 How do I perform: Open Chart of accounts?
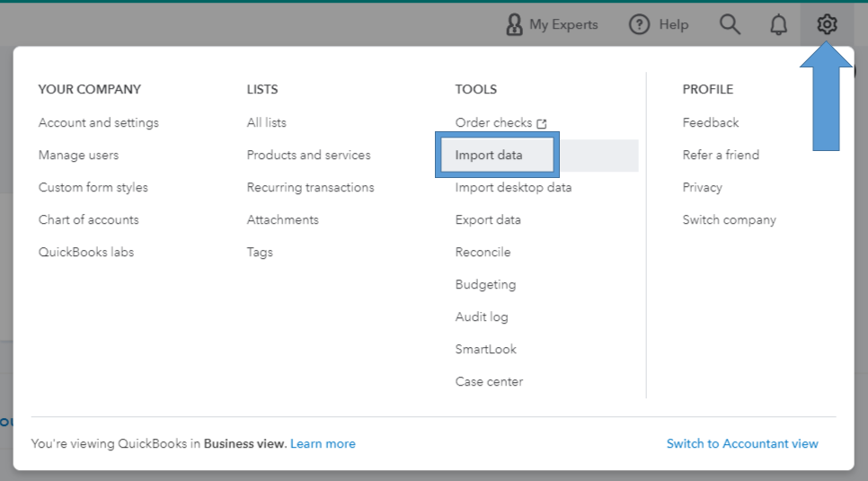tap(89, 220)
